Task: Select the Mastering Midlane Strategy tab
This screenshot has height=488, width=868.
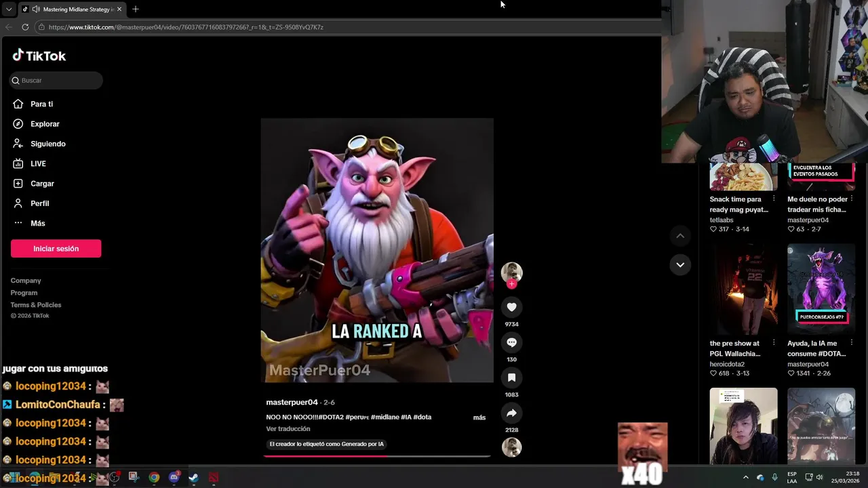Action: tap(71, 9)
